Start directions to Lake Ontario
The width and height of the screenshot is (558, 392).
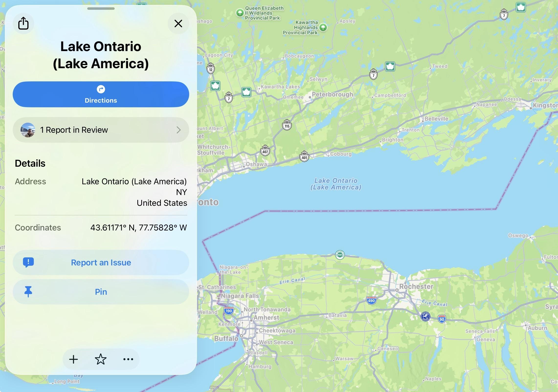(101, 94)
